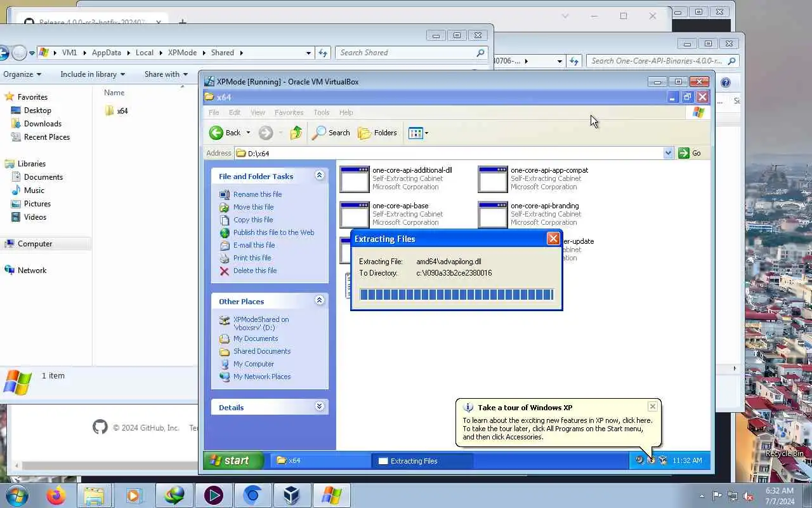Image resolution: width=812 pixels, height=508 pixels.
Task: Select Extracting Files in XP taskbar
Action: (x=423, y=461)
